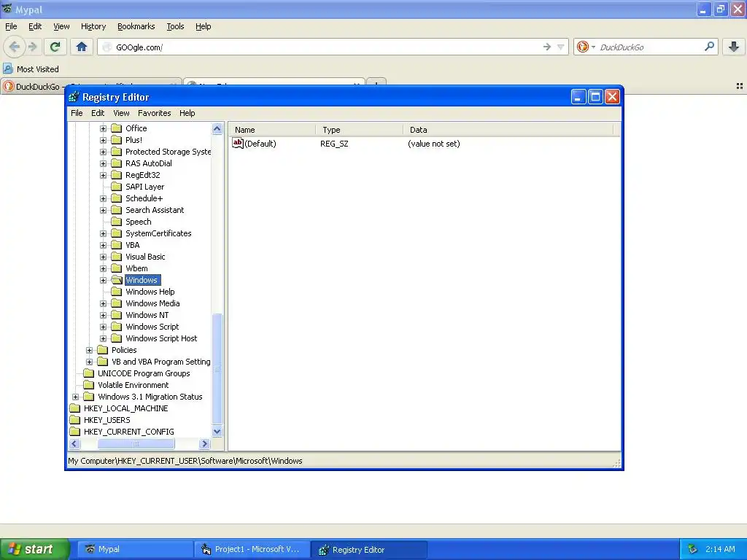Go to Mypal home page icon
This screenshot has width=747, height=560.
point(82,47)
